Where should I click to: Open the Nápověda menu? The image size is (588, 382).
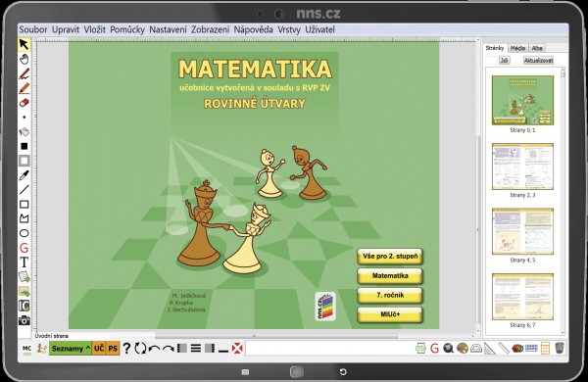click(254, 29)
